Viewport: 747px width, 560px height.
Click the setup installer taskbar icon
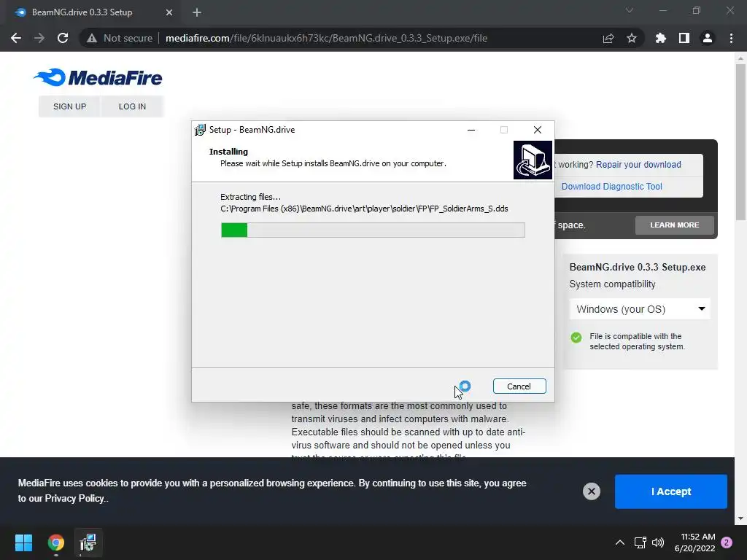tap(88, 542)
